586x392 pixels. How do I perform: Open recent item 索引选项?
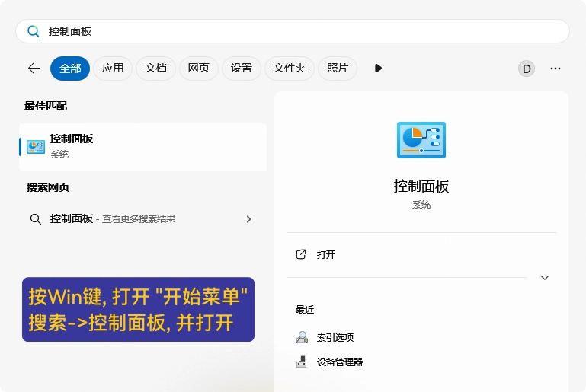(335, 337)
